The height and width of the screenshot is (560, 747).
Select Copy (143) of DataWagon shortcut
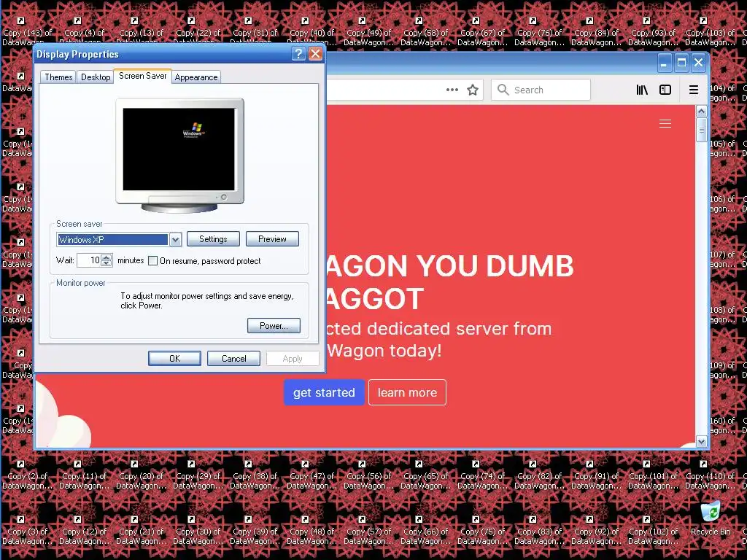(26, 31)
